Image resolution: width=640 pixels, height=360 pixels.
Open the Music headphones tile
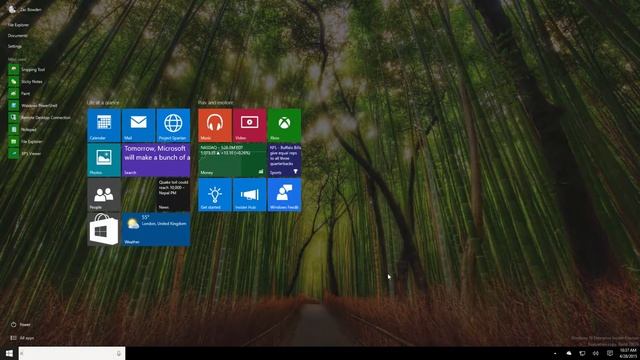215,125
